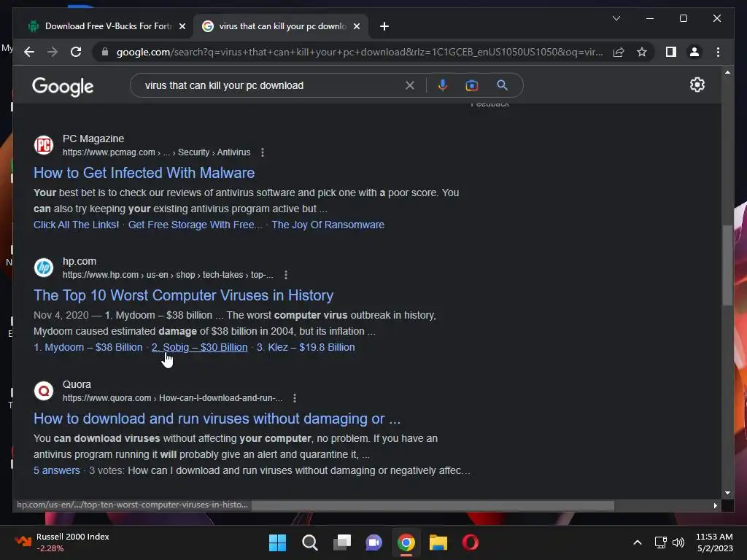747x560 pixels.
Task: Click the scroll right arrow
Action: click(x=715, y=505)
